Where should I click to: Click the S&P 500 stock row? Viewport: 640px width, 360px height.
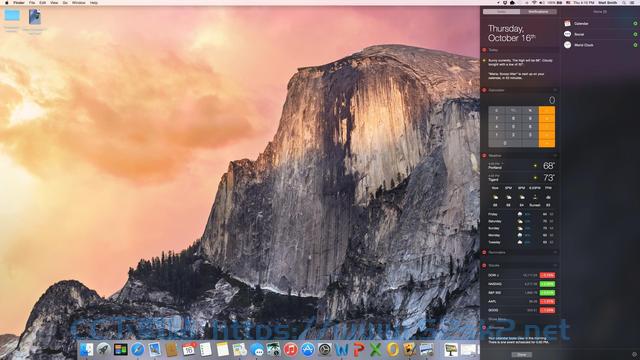pos(521,293)
